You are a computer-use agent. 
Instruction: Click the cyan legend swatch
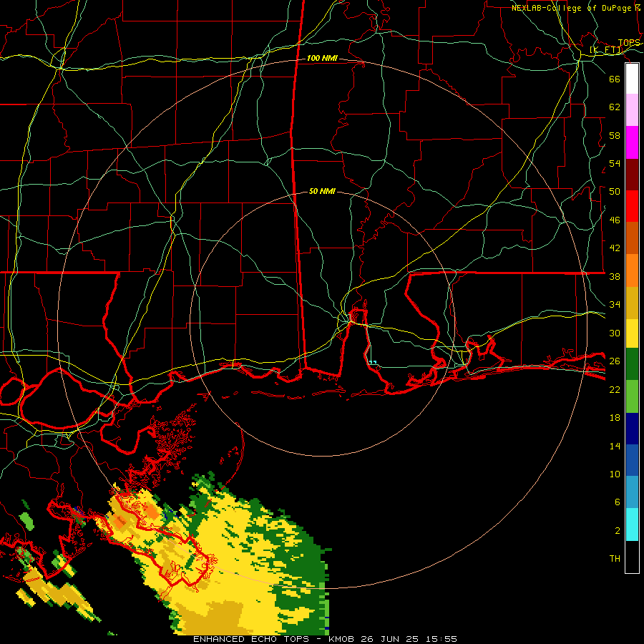tap(632, 525)
